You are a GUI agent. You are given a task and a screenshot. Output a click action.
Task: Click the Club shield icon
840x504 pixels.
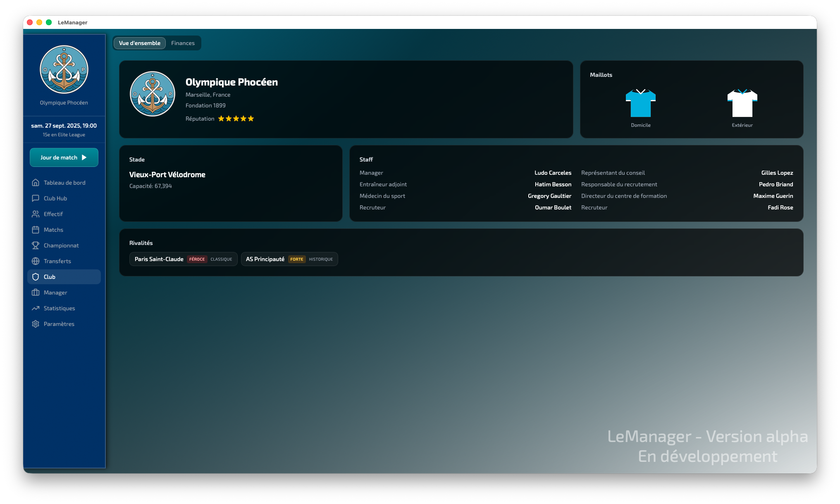36,277
